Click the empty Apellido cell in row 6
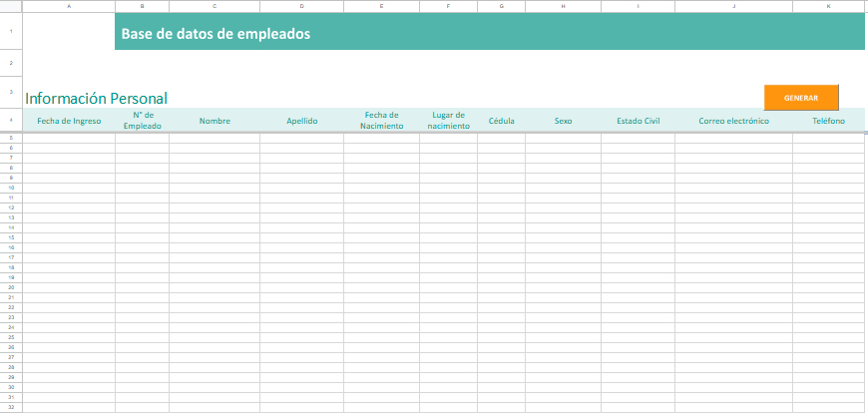Viewport: 868px width, 413px height. click(301, 148)
